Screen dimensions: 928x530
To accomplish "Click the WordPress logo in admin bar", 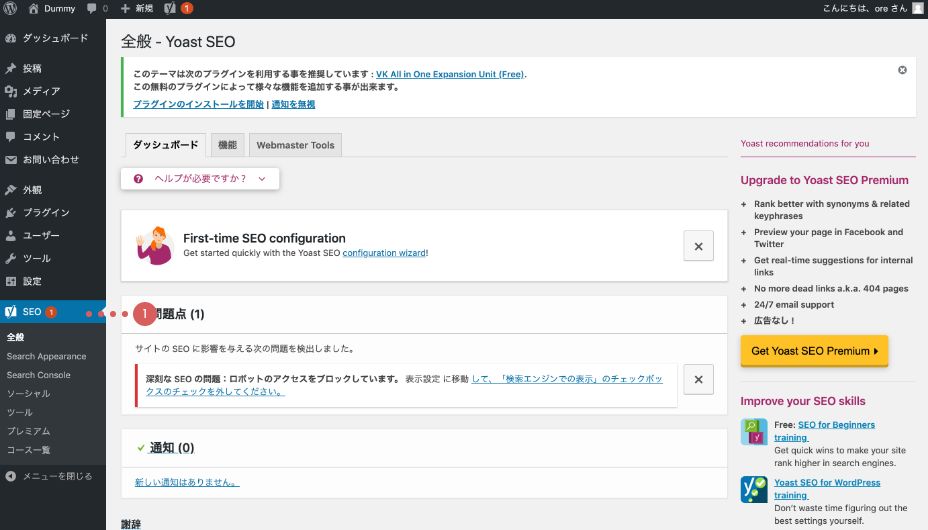I will (11, 8).
